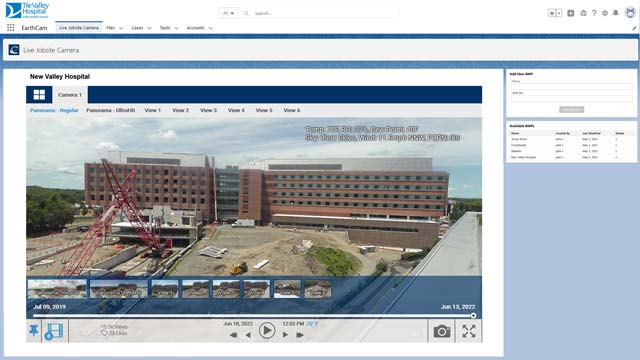Image resolution: width=640 pixels, height=360 pixels.
Task: Open the user profile avatar
Action: pyautogui.click(x=630, y=12)
